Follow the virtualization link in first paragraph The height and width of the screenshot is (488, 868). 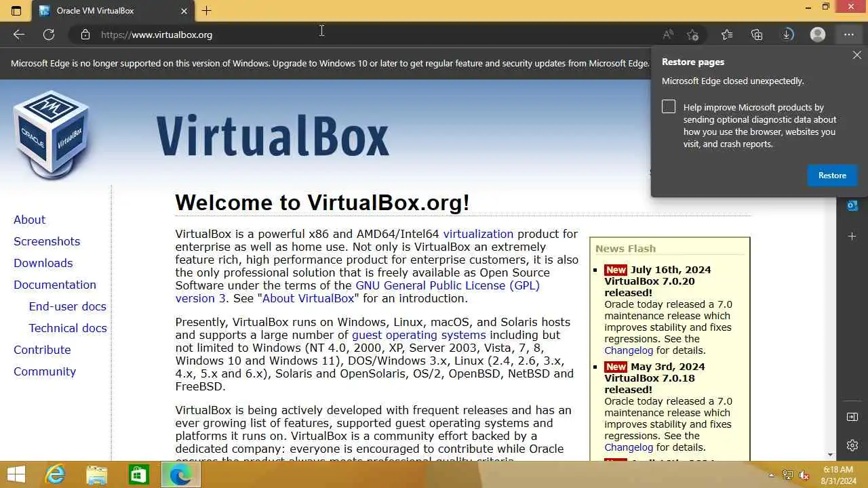coord(478,234)
